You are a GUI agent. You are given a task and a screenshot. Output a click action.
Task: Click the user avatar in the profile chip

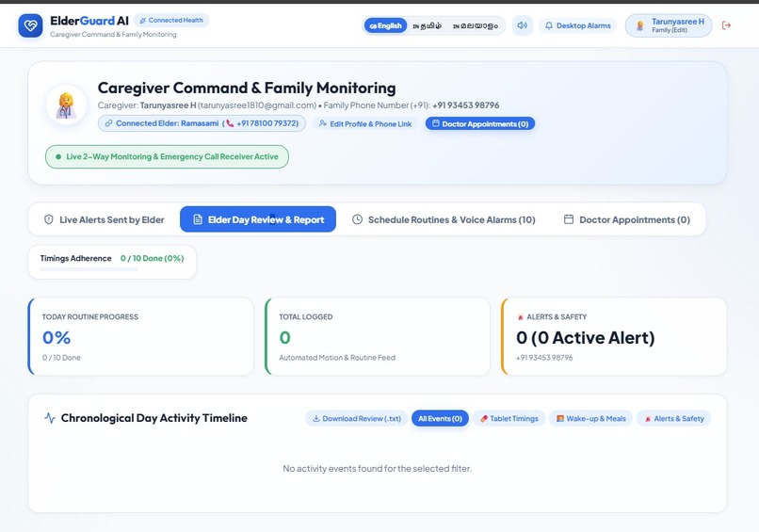point(640,25)
